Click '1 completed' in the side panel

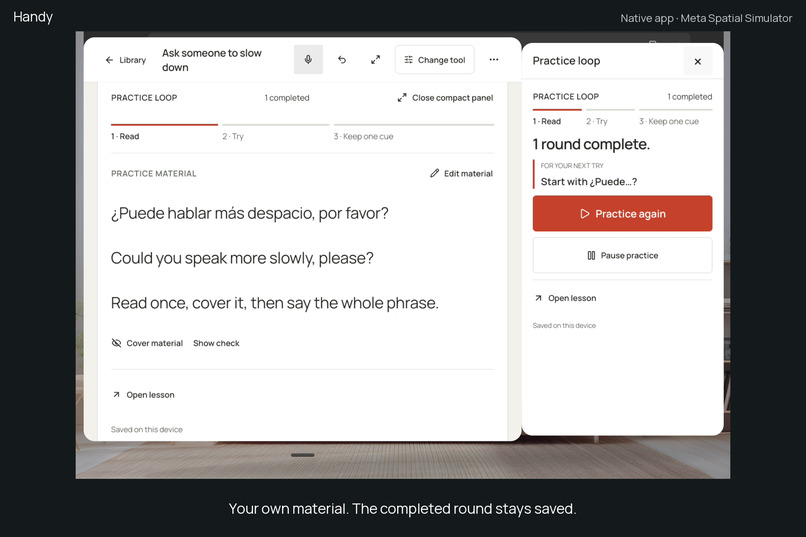click(690, 97)
